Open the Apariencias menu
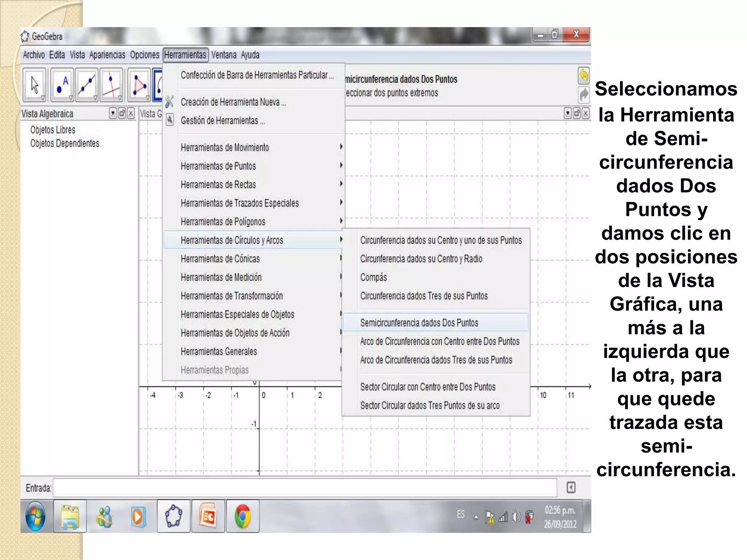This screenshot has height=560, width=747. 107,55
